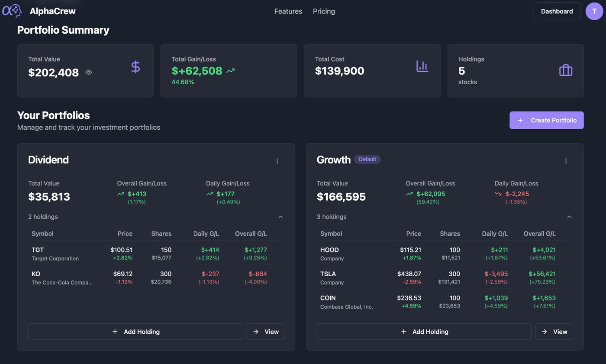Open the Growth portfolio options menu (three dots)
Image resolution: width=606 pixels, height=364 pixels.
(566, 160)
